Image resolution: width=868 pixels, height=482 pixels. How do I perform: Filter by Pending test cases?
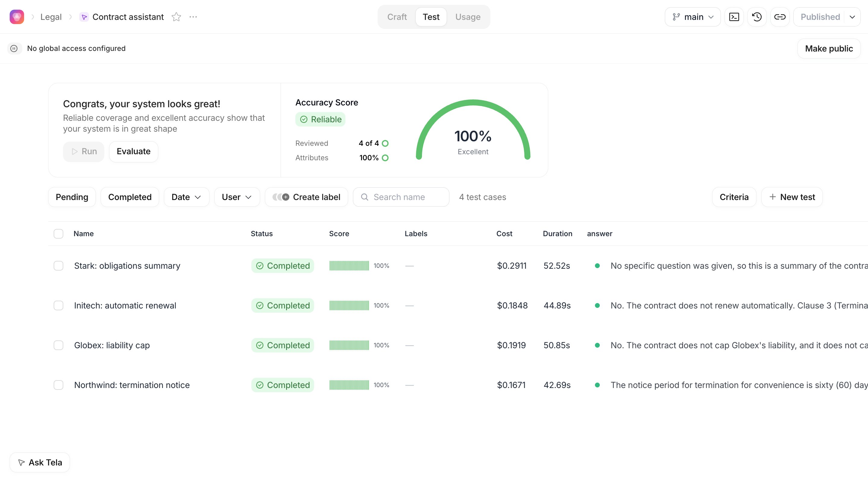(x=72, y=197)
